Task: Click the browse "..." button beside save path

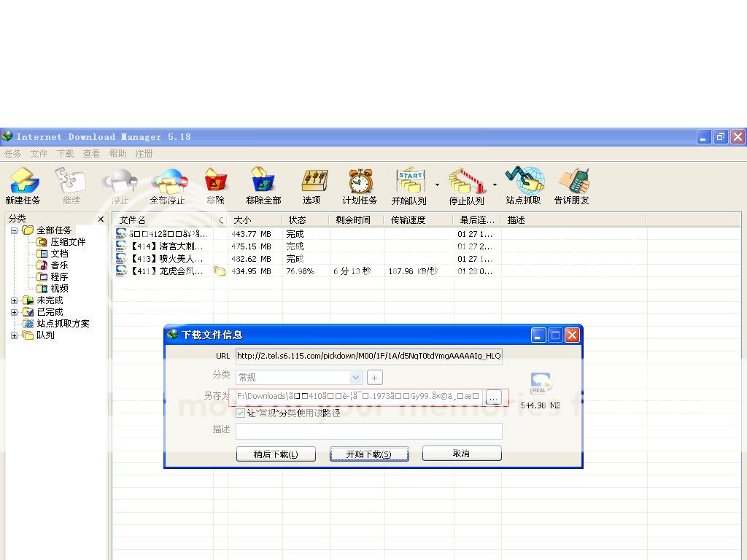Action: (494, 397)
